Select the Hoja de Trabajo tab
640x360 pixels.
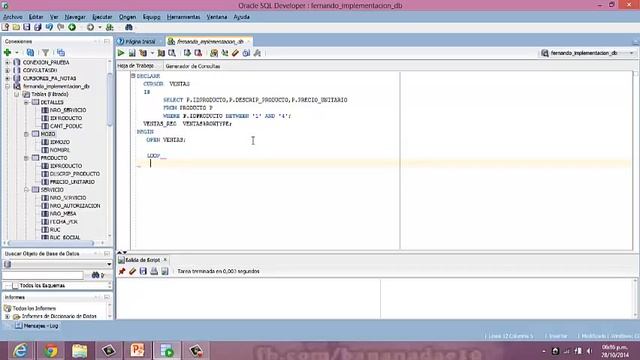[x=136, y=66]
